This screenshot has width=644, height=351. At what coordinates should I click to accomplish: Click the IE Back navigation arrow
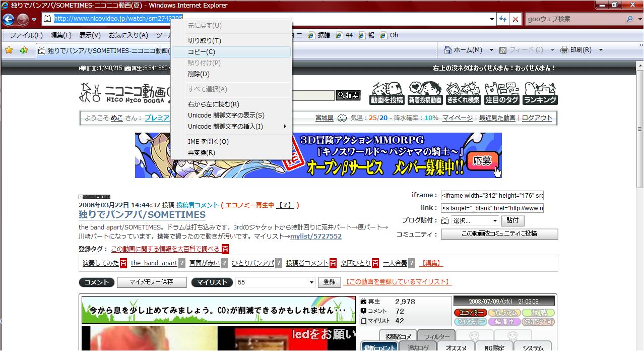click(9, 19)
